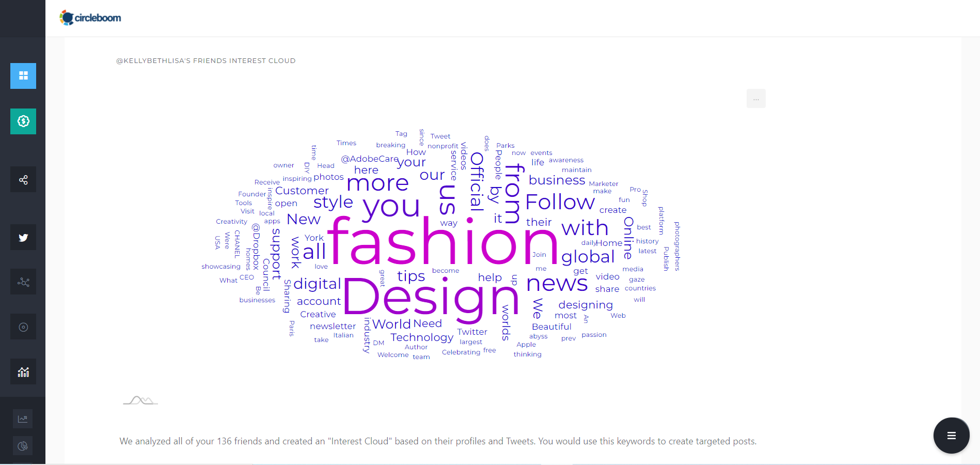The height and width of the screenshot is (465, 980).
Task: Click the word 'news' in the interest cloud
Action: [x=557, y=283]
